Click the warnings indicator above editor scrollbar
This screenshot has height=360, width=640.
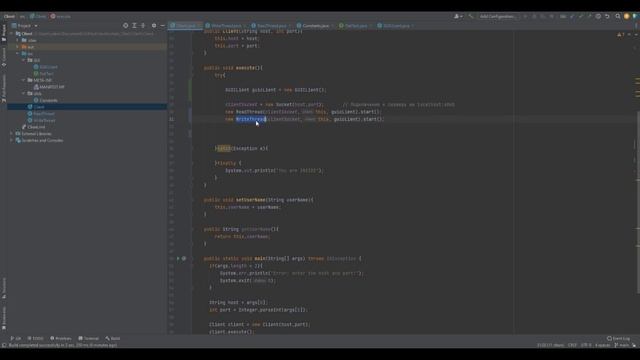tap(621, 35)
